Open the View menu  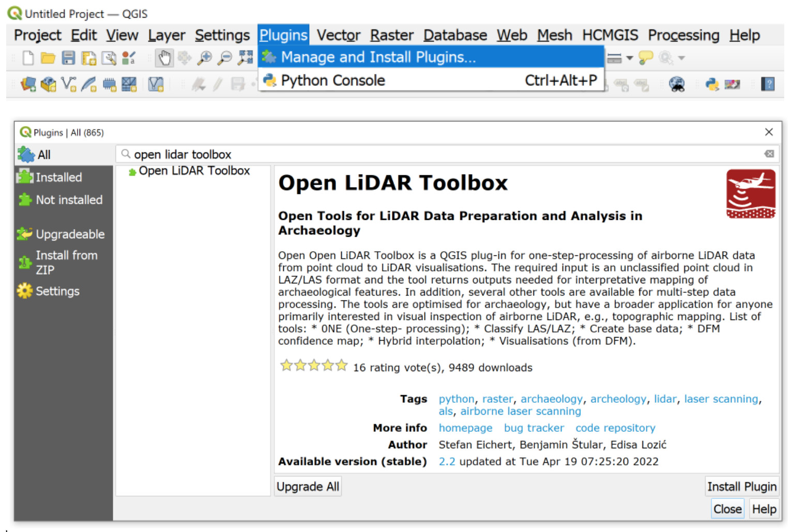[x=122, y=35]
